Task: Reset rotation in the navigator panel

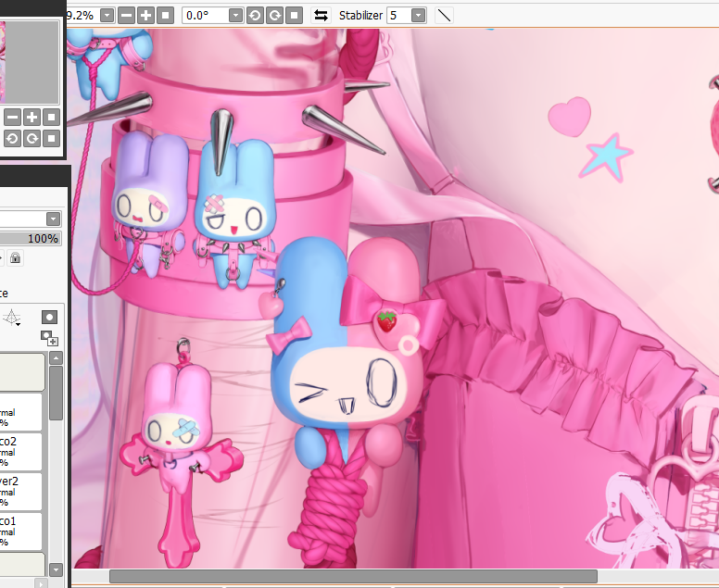Action: click(51, 138)
